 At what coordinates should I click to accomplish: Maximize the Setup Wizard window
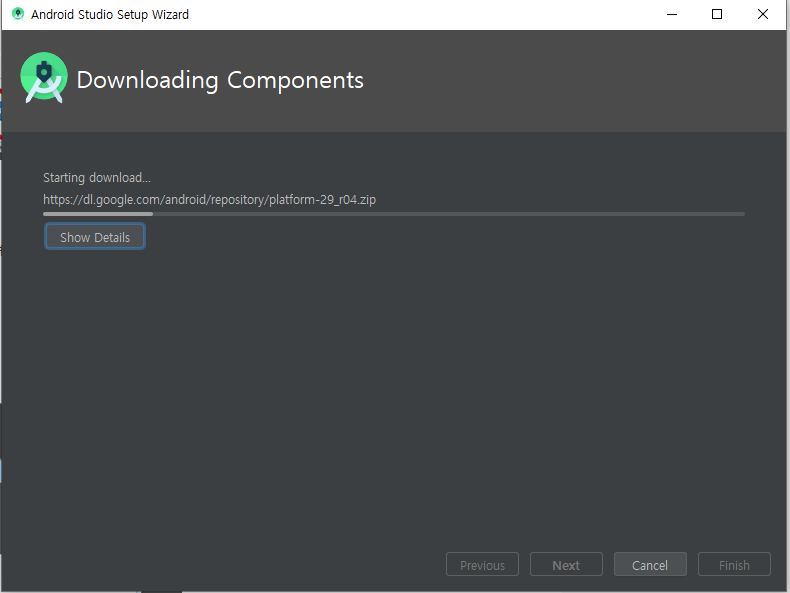(x=717, y=14)
